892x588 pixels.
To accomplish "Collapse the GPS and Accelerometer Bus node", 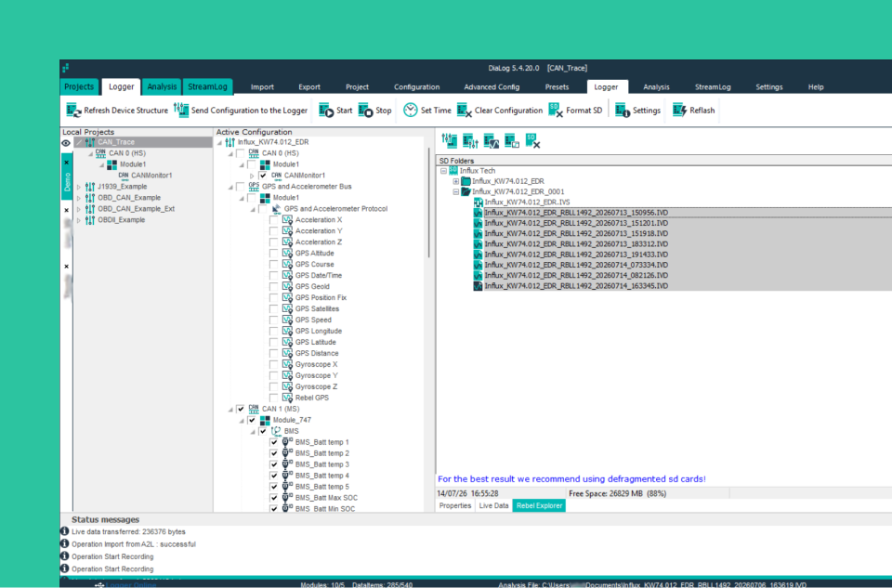I will pos(231,187).
